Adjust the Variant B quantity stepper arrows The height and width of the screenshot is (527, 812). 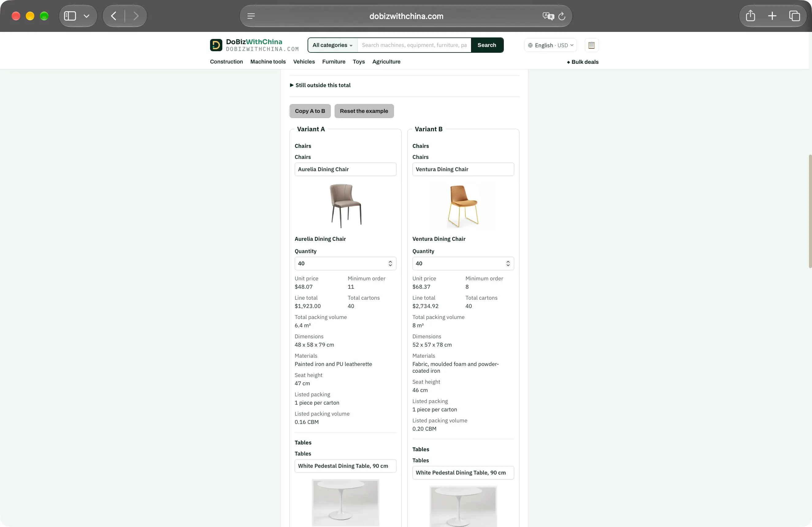click(508, 263)
